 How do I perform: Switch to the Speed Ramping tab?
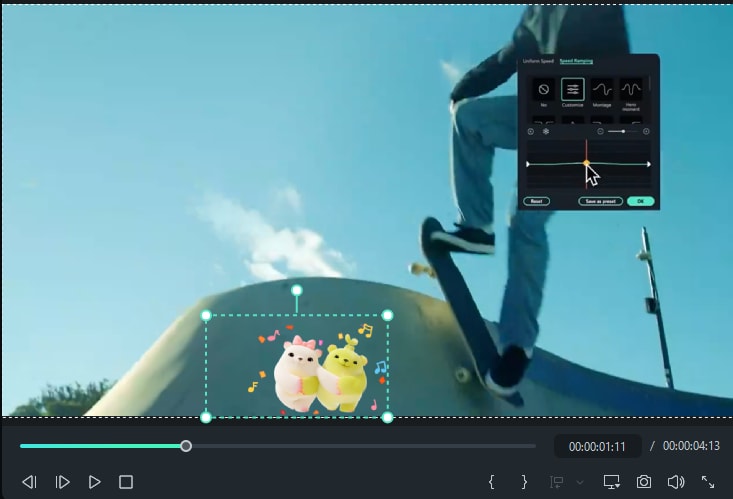[x=576, y=61]
